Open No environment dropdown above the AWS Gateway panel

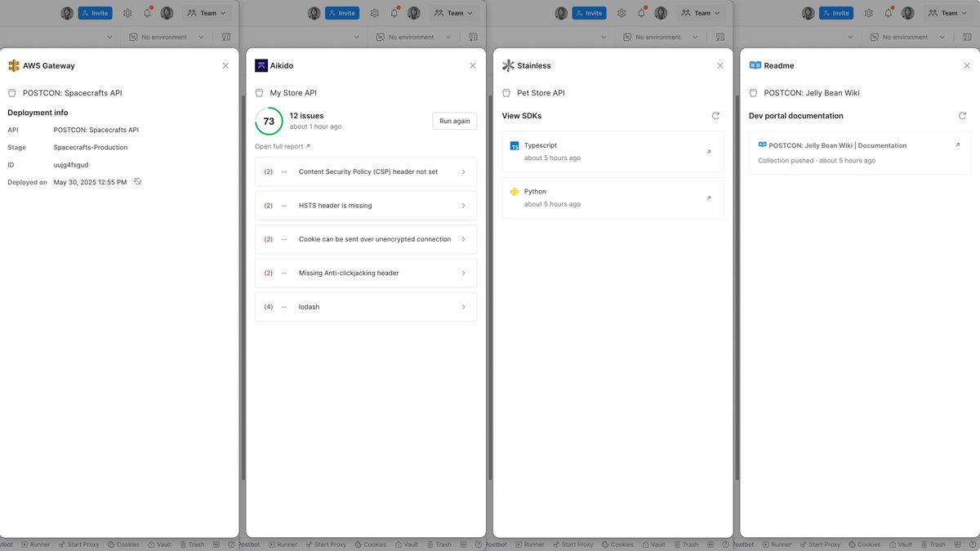pos(167,37)
